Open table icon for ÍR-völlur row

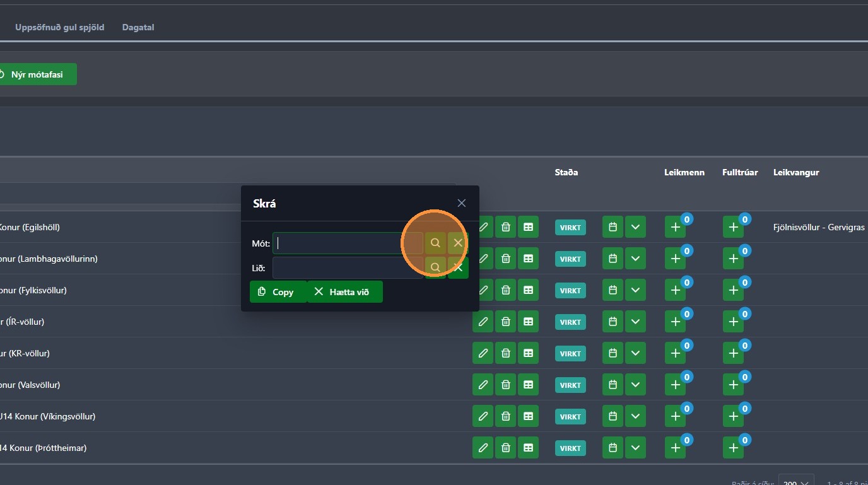528,322
